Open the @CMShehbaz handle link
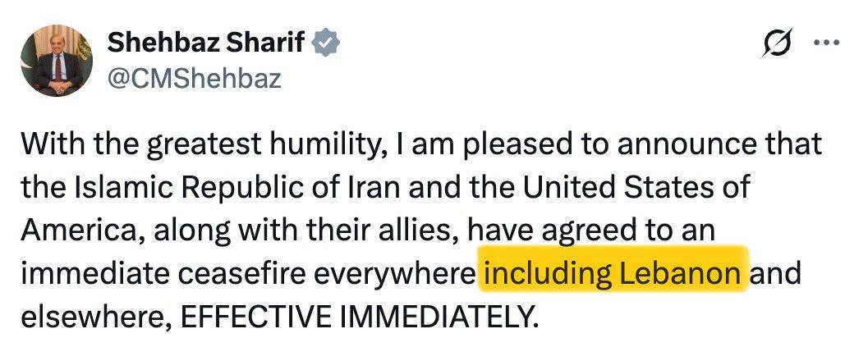Image resolution: width=868 pixels, height=347 pixels. (195, 78)
